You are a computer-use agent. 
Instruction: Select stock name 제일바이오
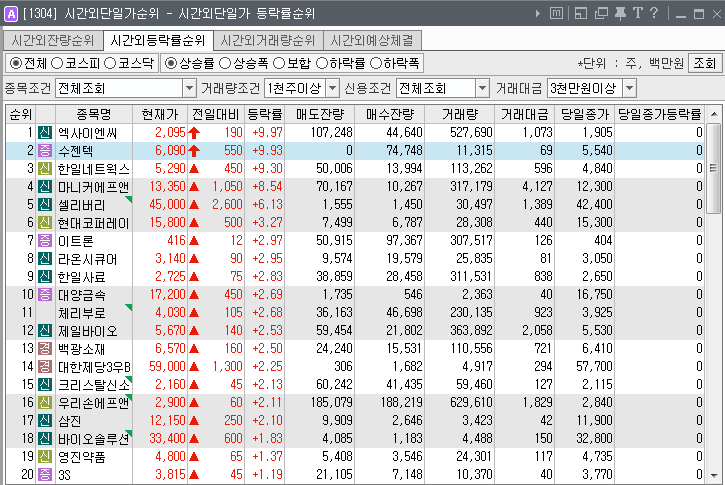88,331
